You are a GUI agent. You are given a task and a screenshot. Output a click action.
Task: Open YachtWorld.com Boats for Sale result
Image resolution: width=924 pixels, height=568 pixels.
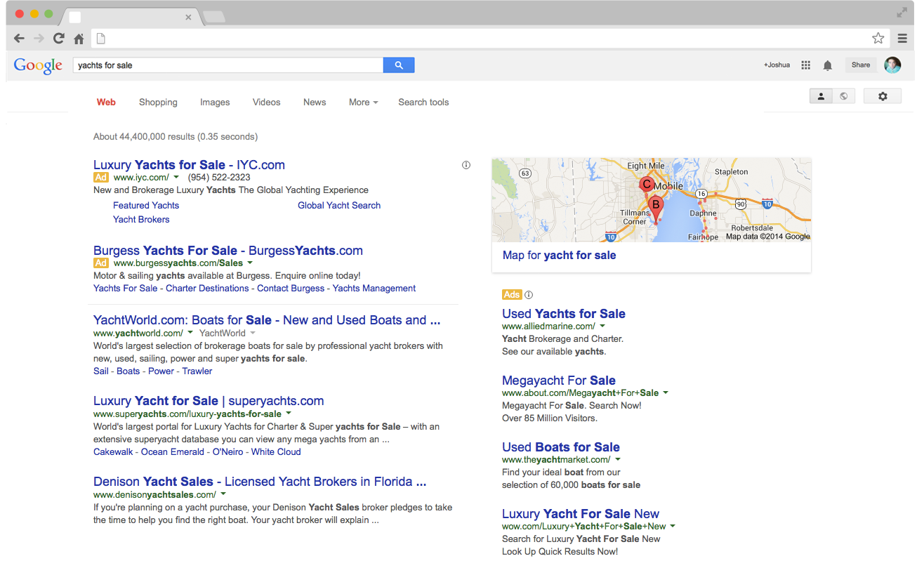(x=267, y=320)
